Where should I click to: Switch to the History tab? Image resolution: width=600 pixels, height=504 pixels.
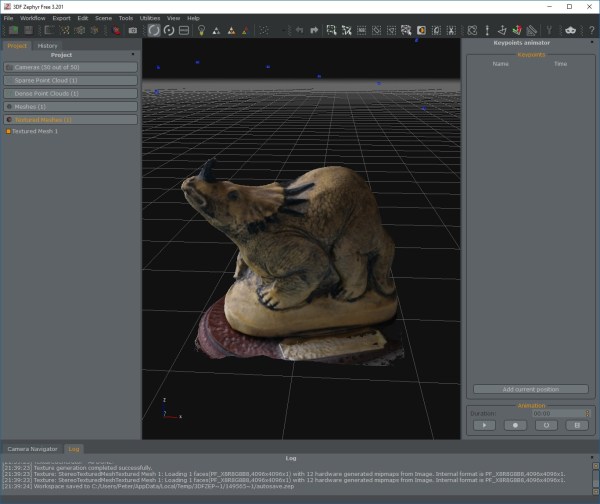tap(47, 45)
